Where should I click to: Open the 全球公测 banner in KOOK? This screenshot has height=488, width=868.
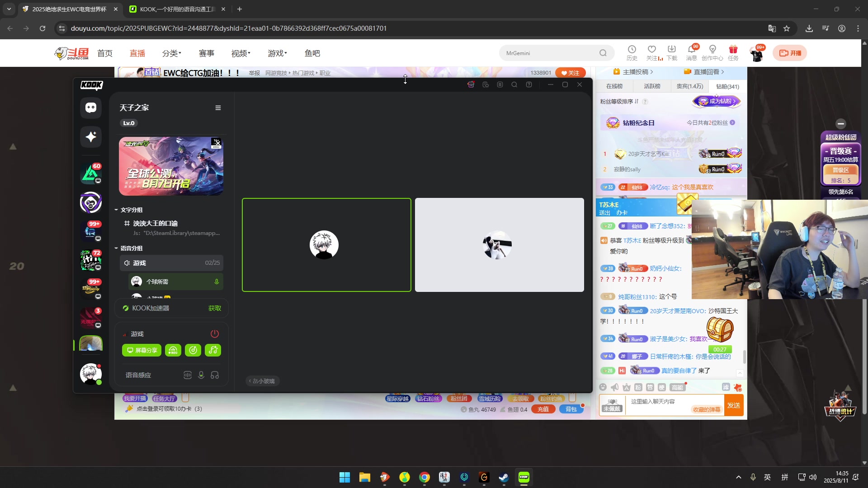(x=171, y=166)
